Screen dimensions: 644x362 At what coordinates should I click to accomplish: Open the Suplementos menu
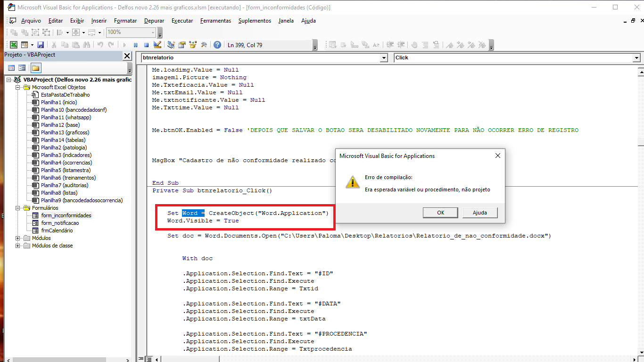[x=255, y=21]
